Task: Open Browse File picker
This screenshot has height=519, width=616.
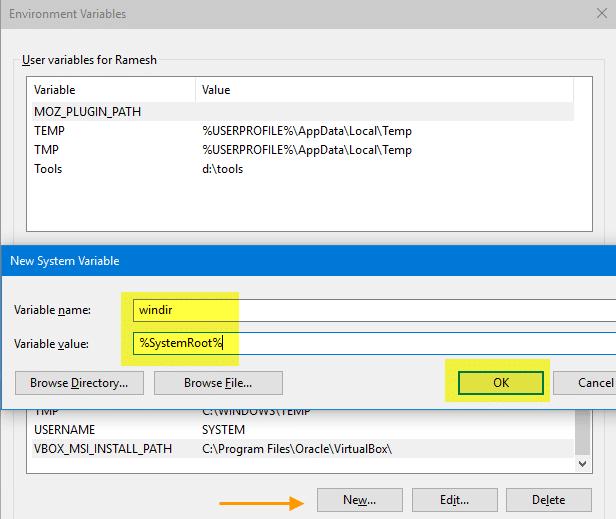Action: coord(218,383)
